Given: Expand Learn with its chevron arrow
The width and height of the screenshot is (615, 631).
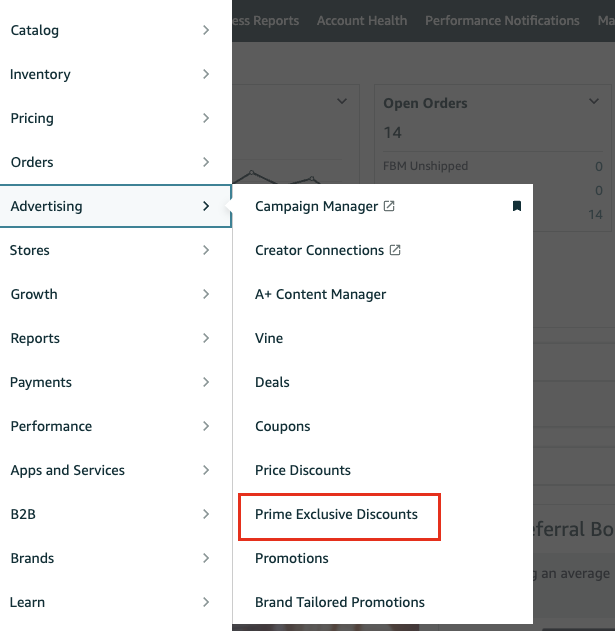Looking at the screenshot, I should [x=206, y=602].
